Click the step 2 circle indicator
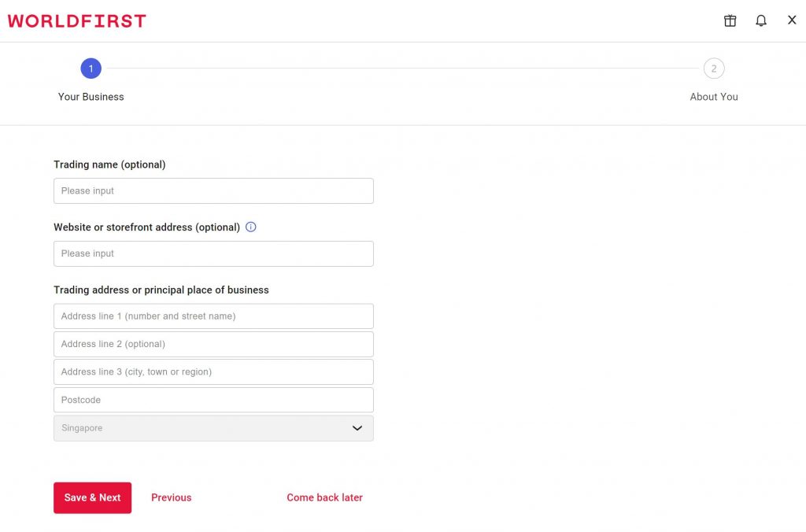 tap(714, 68)
